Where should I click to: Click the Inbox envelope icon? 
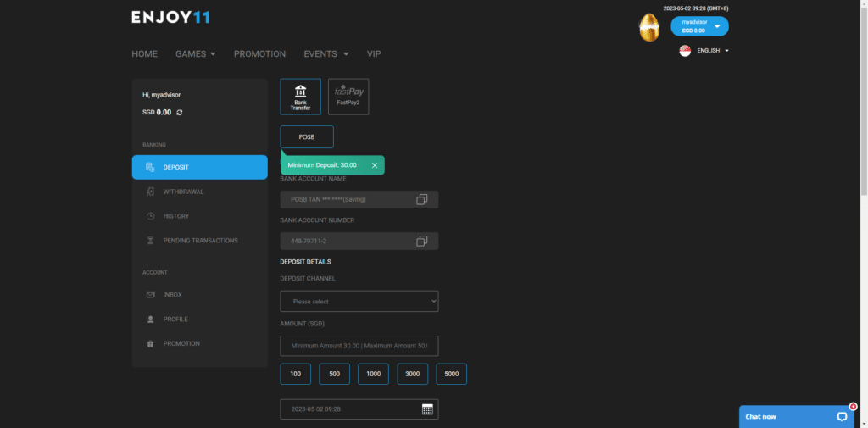coord(150,295)
